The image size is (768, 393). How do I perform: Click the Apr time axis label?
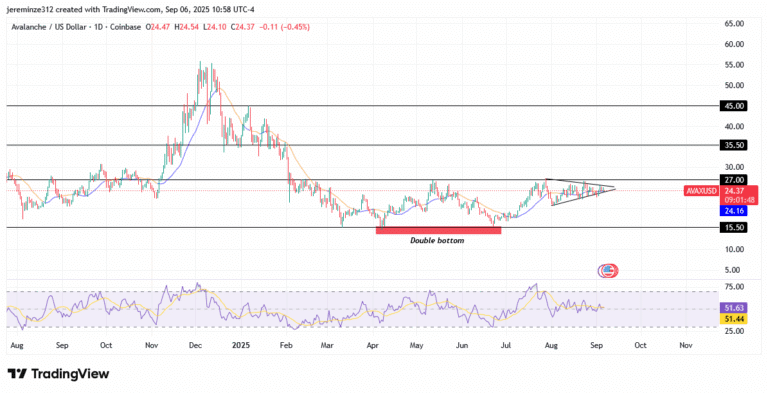tap(373, 345)
